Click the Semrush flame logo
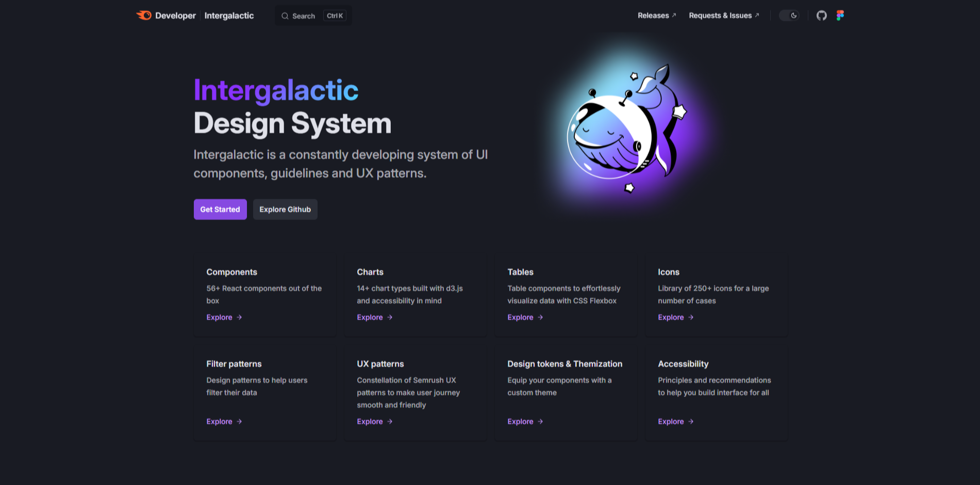Screen dimensions: 980x485 tap(144, 15)
